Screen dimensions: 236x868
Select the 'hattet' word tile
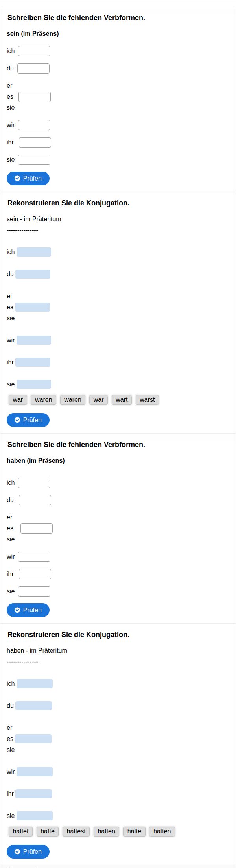point(20,831)
